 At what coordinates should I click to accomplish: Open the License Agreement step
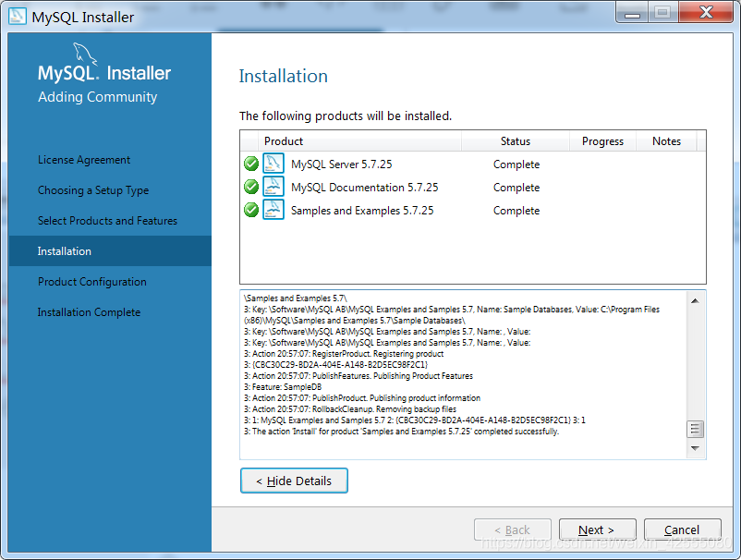(84, 160)
